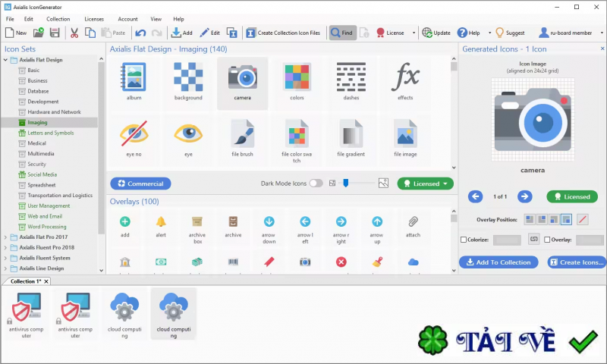Screen dimensions: 607x364
Task: Click the Create Icons button
Action: tap(577, 262)
